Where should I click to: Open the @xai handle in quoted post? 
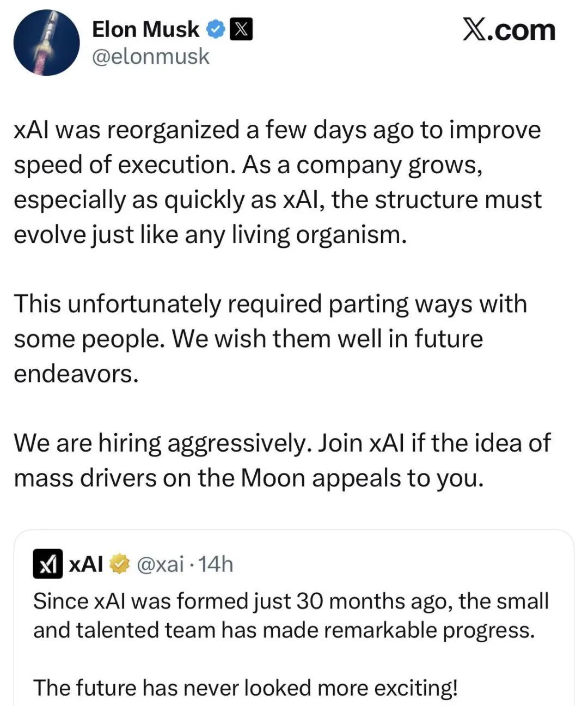[x=160, y=564]
